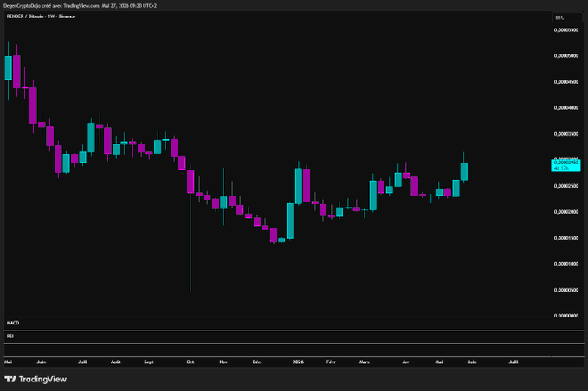The image size is (588, 391).
Task: Click price axis label 0,00000500
Action: tap(565, 291)
